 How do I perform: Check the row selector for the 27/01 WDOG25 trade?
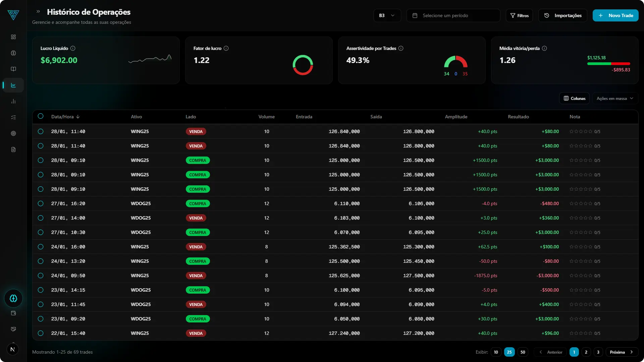(x=41, y=203)
